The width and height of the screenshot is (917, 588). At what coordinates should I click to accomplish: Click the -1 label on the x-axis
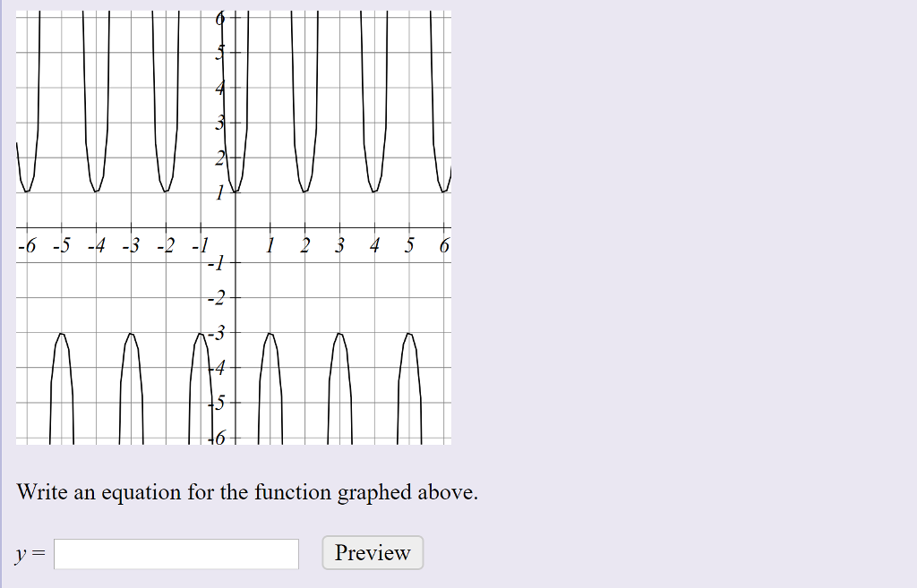click(201, 243)
